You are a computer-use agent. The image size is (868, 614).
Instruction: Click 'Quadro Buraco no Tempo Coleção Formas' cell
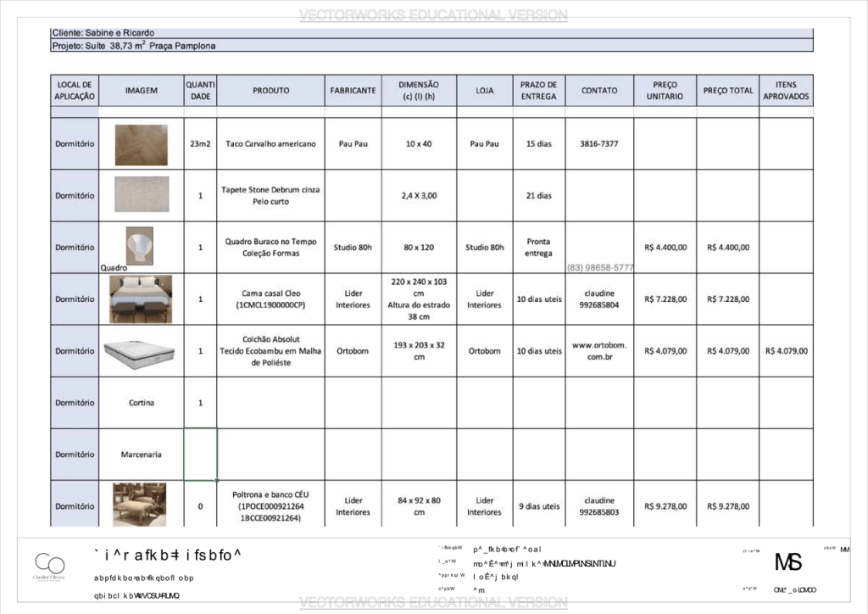click(270, 248)
